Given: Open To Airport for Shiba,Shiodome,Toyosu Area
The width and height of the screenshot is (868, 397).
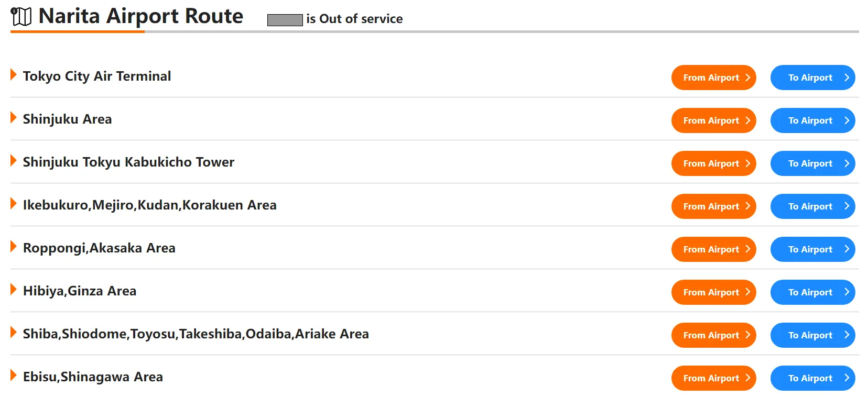Looking at the screenshot, I should [x=812, y=335].
